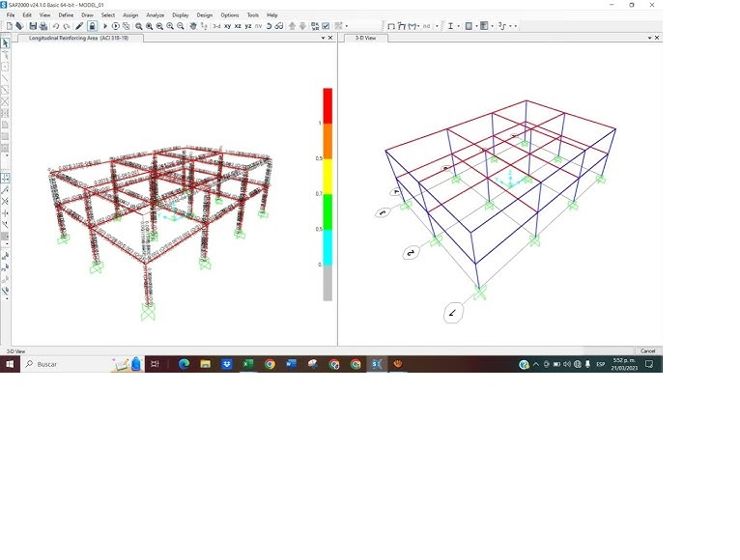Click the snap to points toggle

5,178
